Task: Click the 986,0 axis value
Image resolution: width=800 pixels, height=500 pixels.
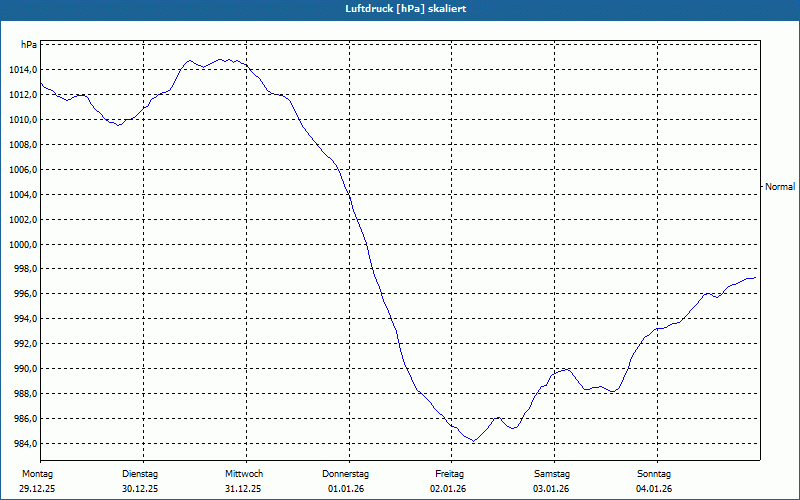Action: [x=25, y=419]
